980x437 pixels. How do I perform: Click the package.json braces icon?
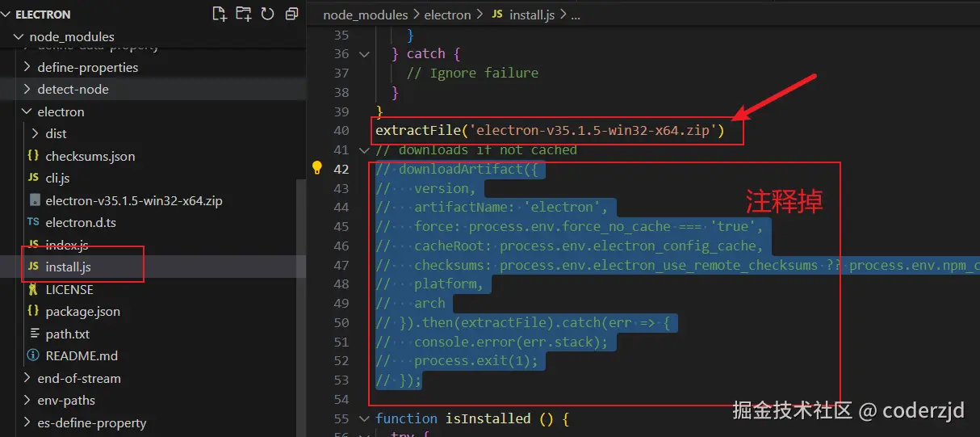click(33, 311)
